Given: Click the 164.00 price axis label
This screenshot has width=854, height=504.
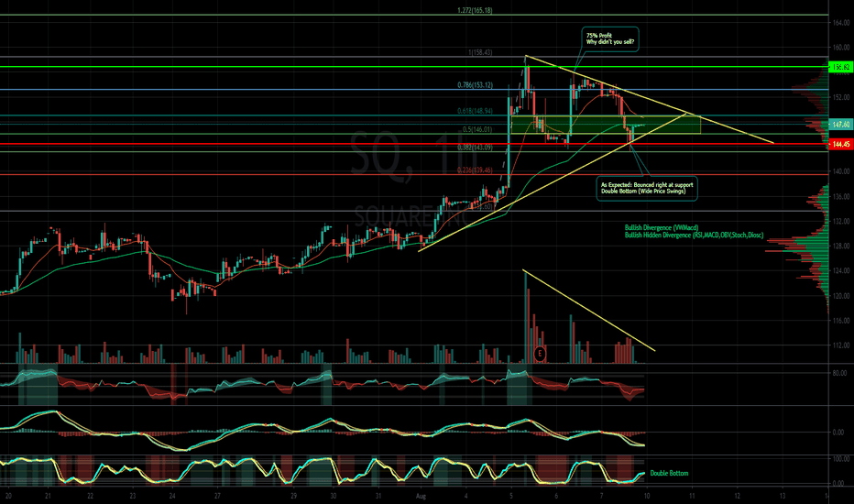Looking at the screenshot, I should pos(841,23).
